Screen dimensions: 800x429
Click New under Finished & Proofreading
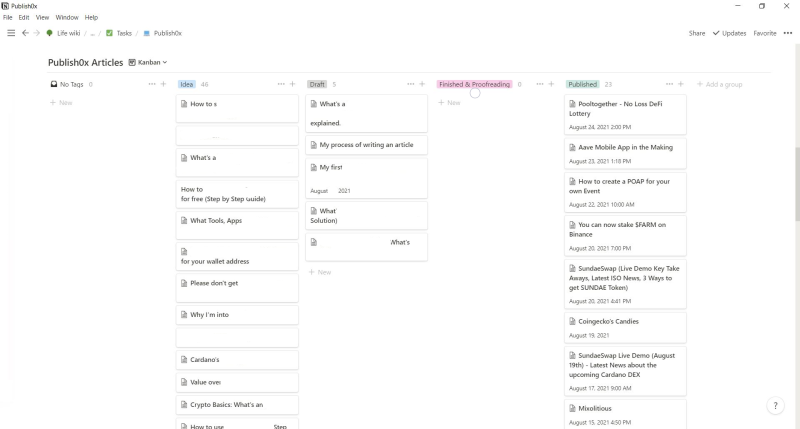[449, 103]
